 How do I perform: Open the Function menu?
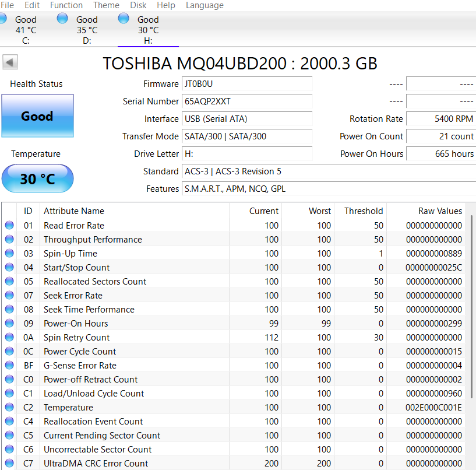[x=66, y=5]
